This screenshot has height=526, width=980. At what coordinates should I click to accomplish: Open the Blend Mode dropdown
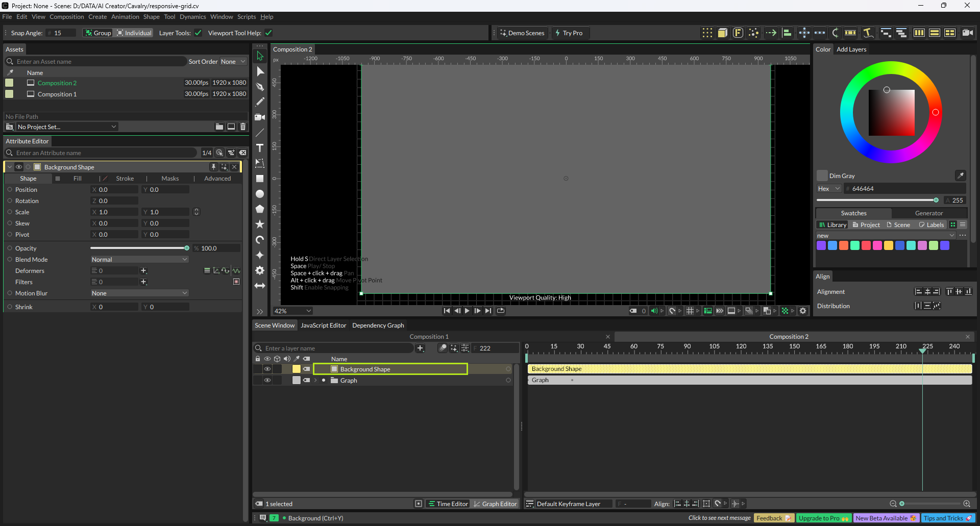139,260
